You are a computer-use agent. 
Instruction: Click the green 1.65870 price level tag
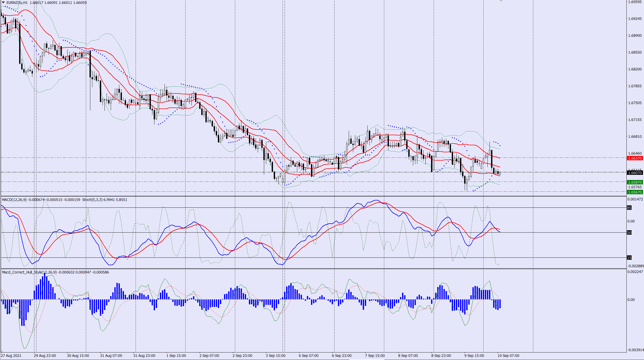click(x=635, y=182)
